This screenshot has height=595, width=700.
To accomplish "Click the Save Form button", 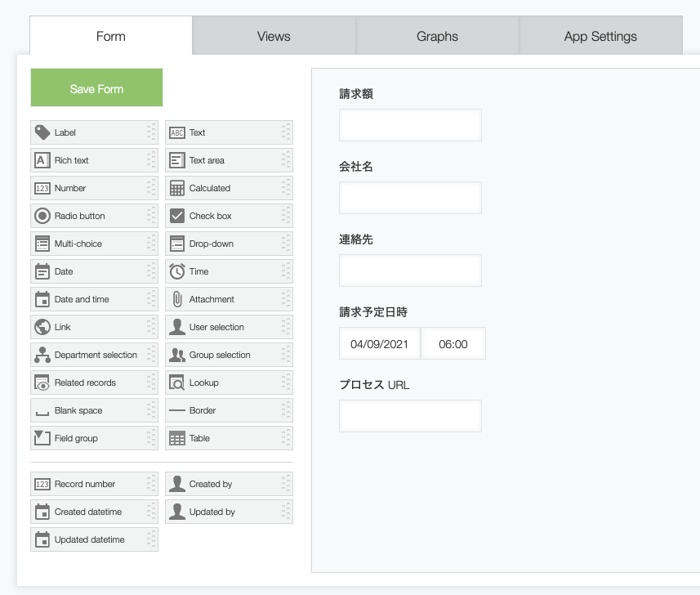I will 96,87.
